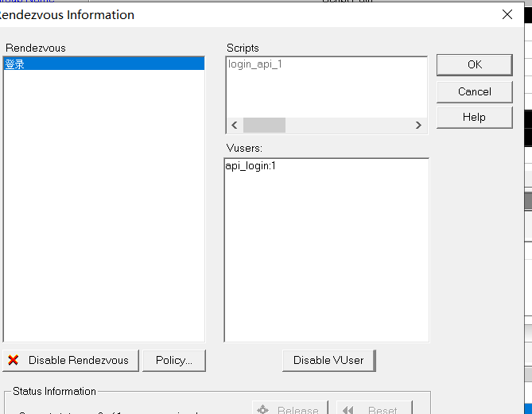Select api_login:1 in Vusers list
This screenshot has width=532, height=414.
pyautogui.click(x=250, y=165)
